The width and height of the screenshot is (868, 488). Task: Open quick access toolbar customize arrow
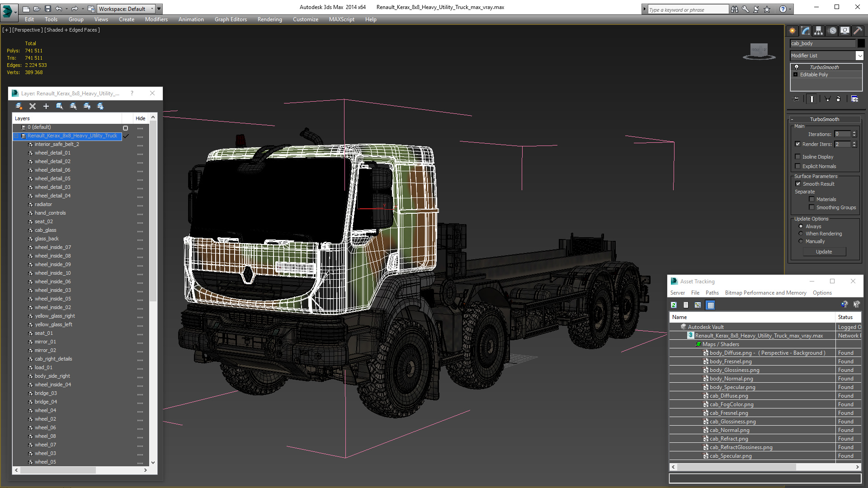tap(159, 9)
